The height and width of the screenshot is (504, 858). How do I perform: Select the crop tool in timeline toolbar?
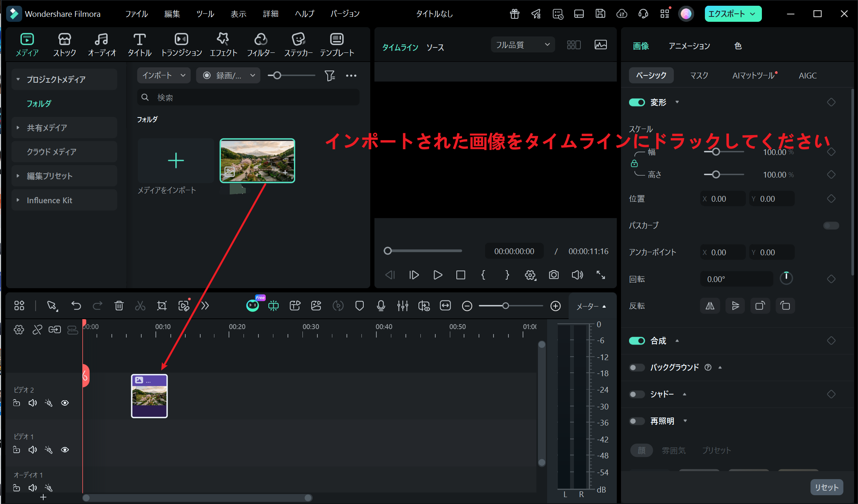pos(162,306)
